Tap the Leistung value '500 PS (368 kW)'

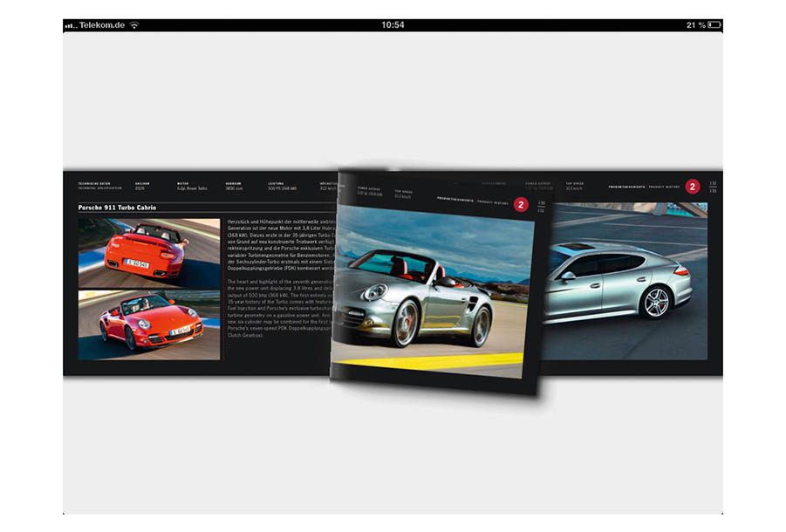[x=283, y=189]
